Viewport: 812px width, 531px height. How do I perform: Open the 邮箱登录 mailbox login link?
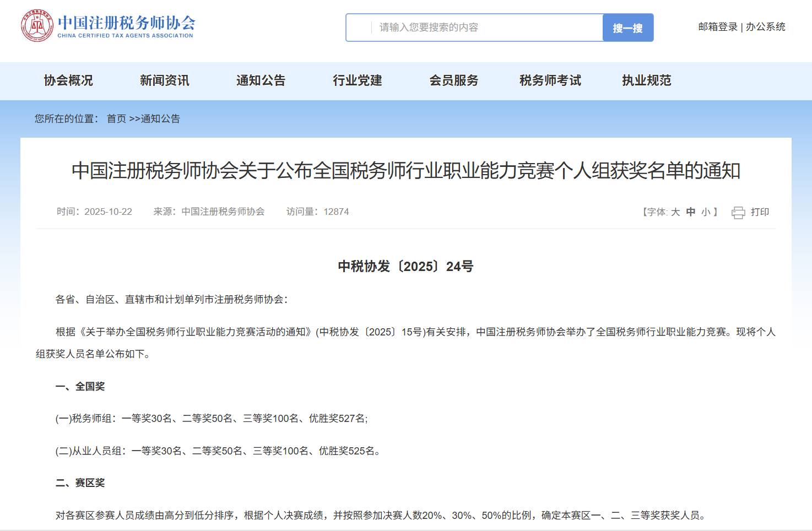tap(717, 27)
